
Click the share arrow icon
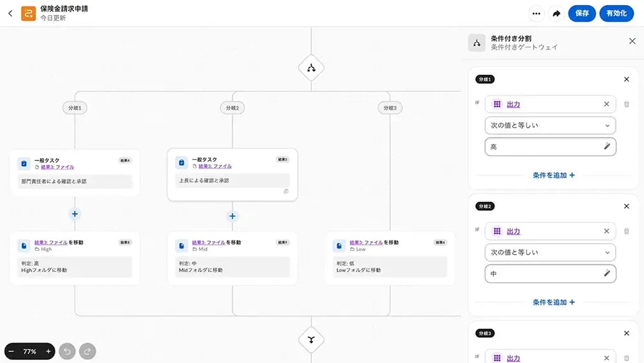(x=556, y=14)
